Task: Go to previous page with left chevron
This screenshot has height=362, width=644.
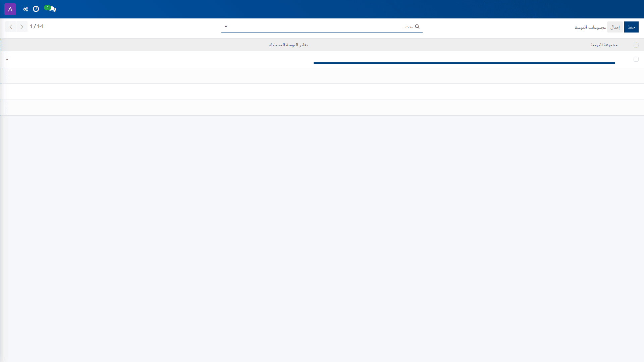Action: click(x=11, y=27)
